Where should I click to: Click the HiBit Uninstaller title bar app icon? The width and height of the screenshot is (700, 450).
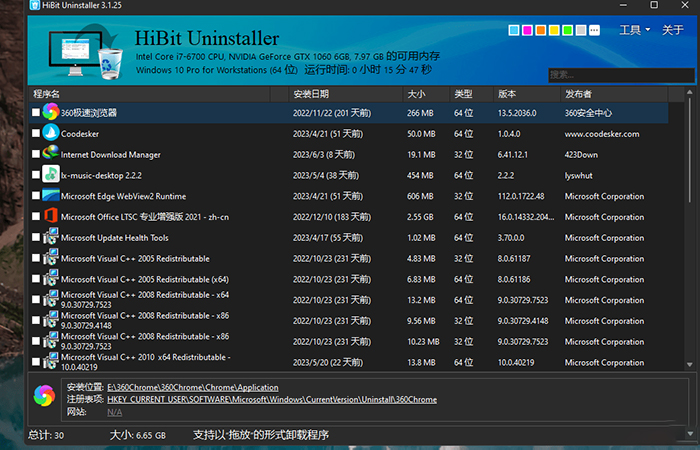(x=34, y=5)
